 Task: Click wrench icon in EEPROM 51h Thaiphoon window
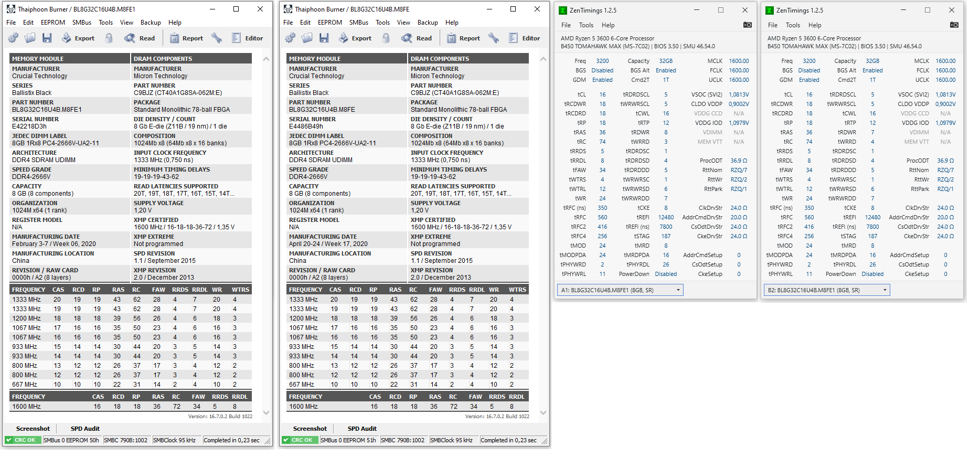[x=494, y=38]
